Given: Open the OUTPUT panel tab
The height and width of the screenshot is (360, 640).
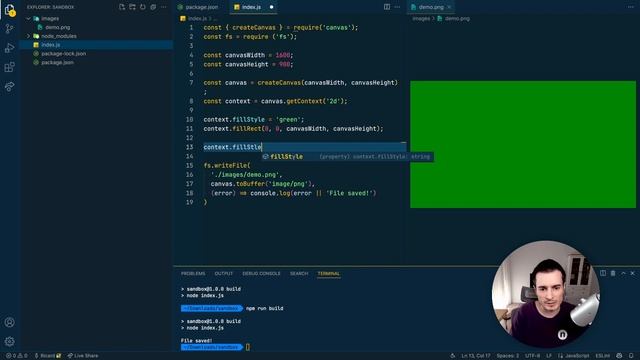Looking at the screenshot, I should pos(224,273).
